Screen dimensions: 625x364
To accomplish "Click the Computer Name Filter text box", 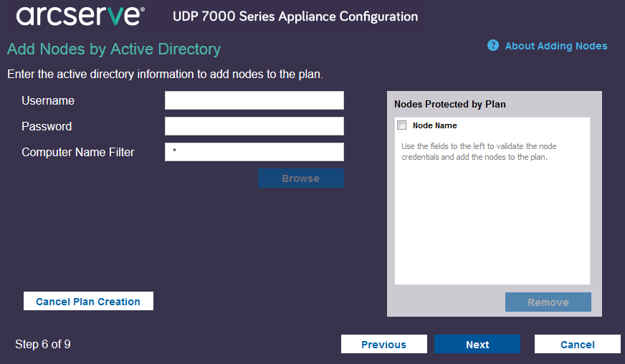I will (254, 152).
